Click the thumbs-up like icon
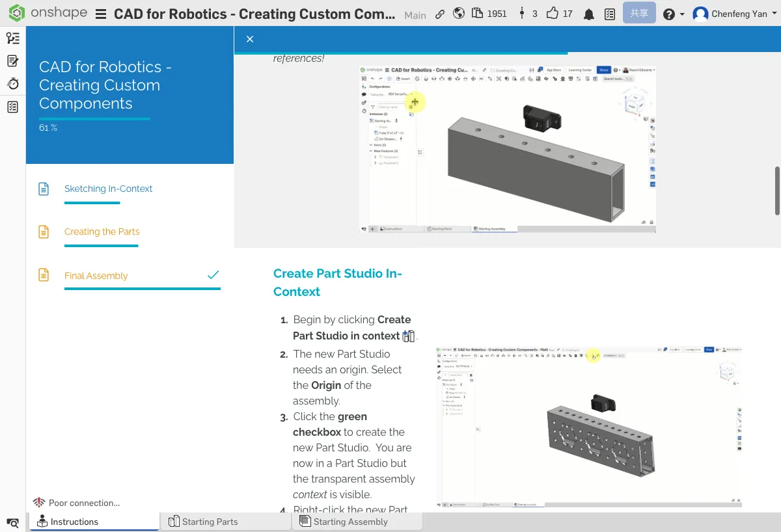Viewport: 781px width, 532px height. [x=553, y=14]
